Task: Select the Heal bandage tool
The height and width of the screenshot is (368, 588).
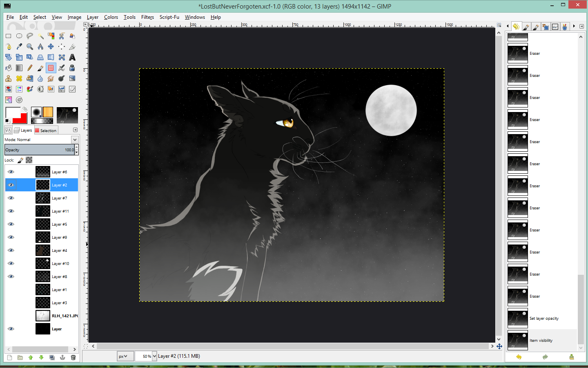Action: pyautogui.click(x=19, y=79)
